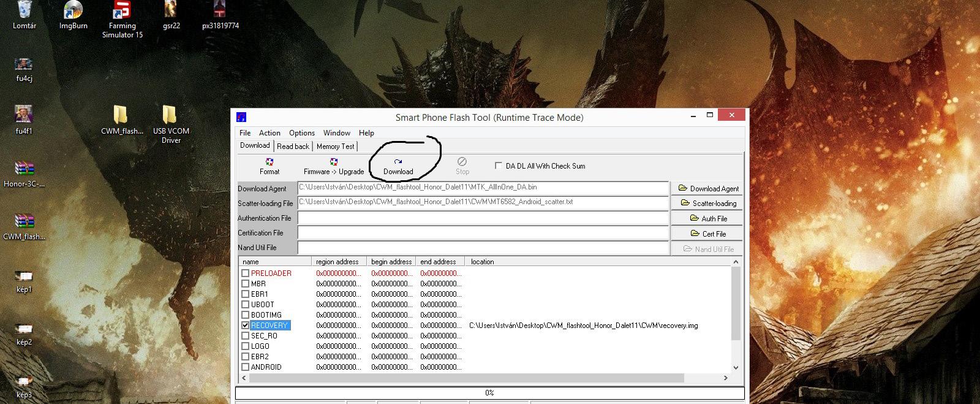The image size is (980, 404).
Task: Select the kép2 desktop file
Action: coord(24,333)
